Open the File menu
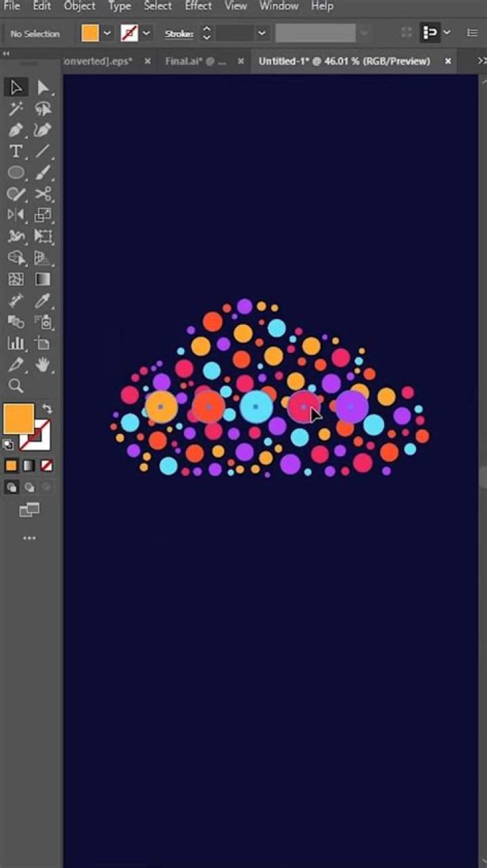Image resolution: width=487 pixels, height=868 pixels. point(11,6)
